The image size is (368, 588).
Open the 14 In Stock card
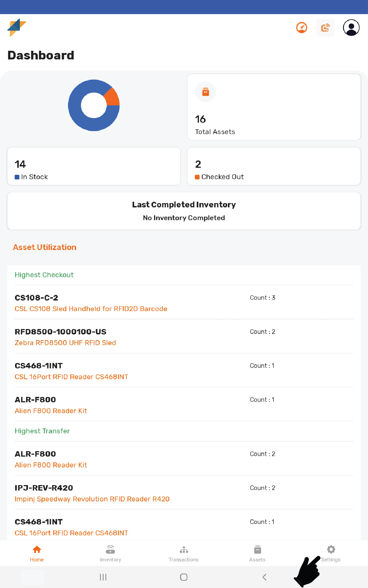pyautogui.click(x=93, y=166)
